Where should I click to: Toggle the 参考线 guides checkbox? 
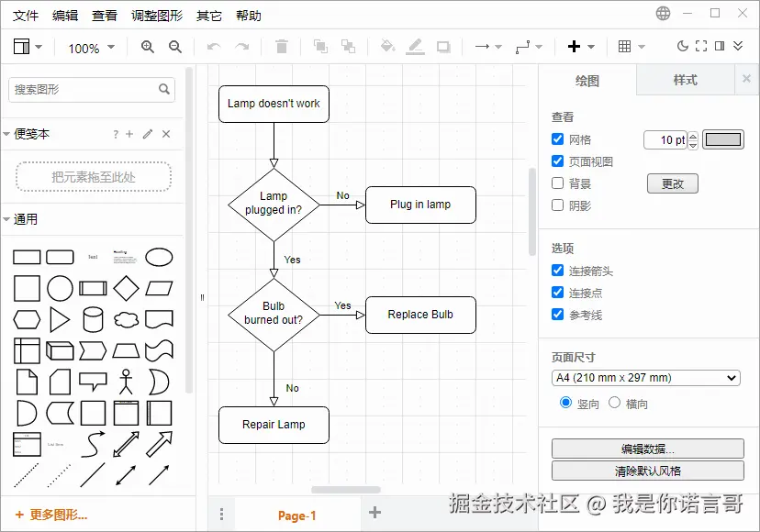pos(557,315)
